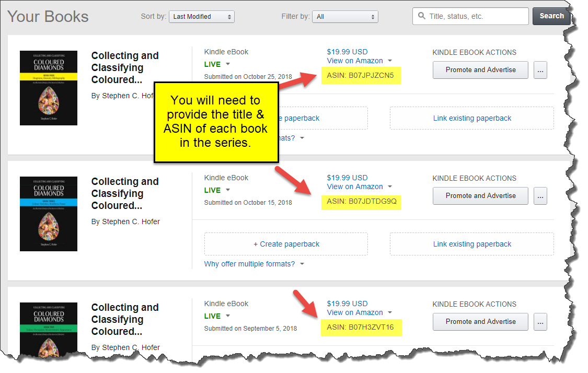Open the October 15 book cover thumbnail

click(49, 214)
